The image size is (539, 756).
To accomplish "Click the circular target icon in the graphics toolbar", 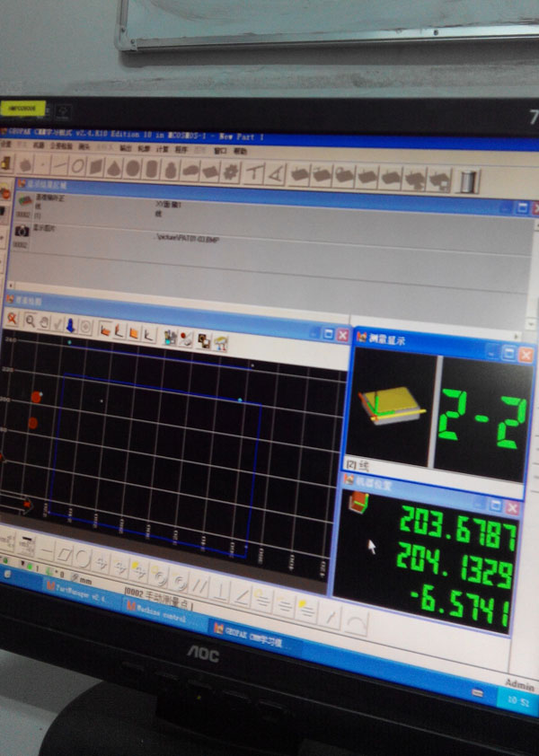I will (x=85, y=328).
